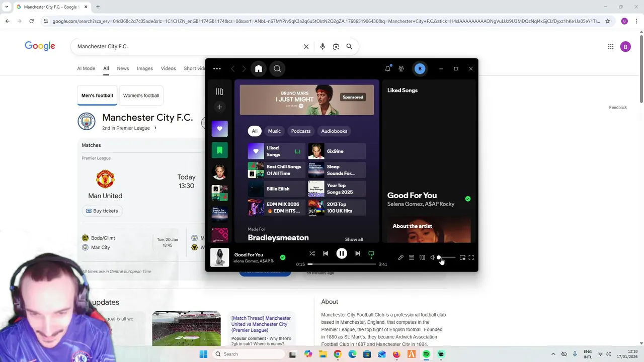Clear the Google search box
644x362 pixels.
(306, 46)
